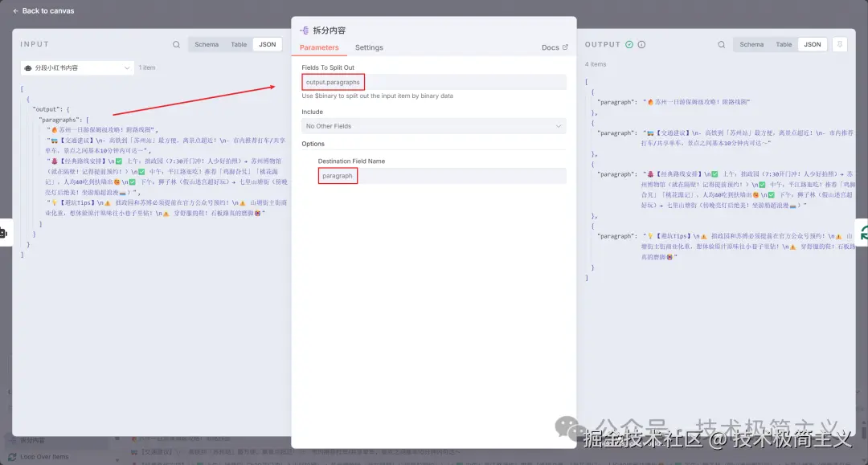Open the Settings tab

(x=369, y=47)
